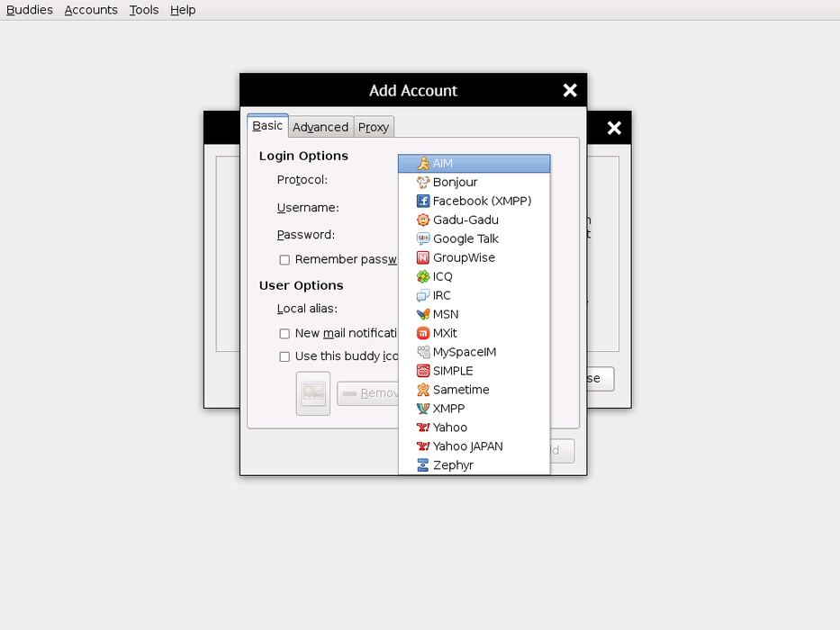Switch to the Advanced tab

pos(321,127)
